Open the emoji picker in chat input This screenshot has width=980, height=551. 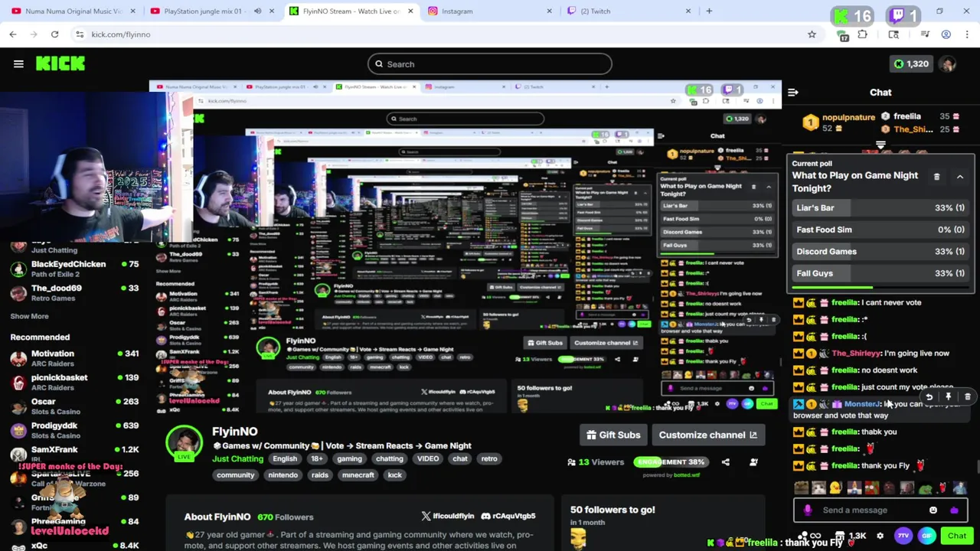coord(933,510)
